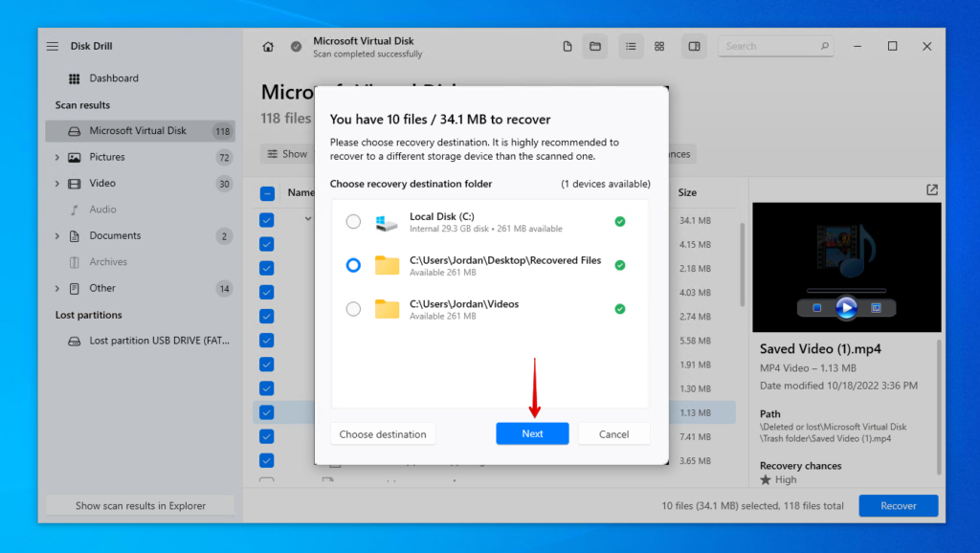
Task: Switch to grid view in the toolbar
Action: (x=659, y=45)
